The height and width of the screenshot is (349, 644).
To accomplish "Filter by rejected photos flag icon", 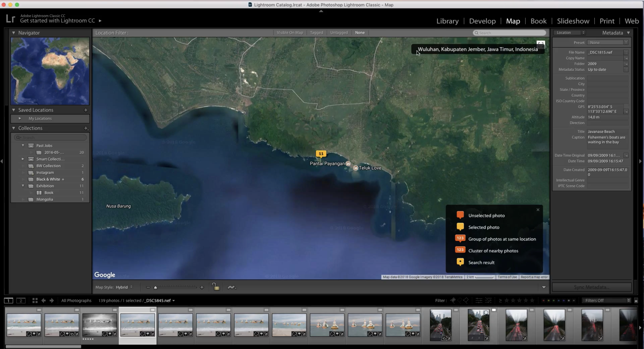I will pos(466,301).
